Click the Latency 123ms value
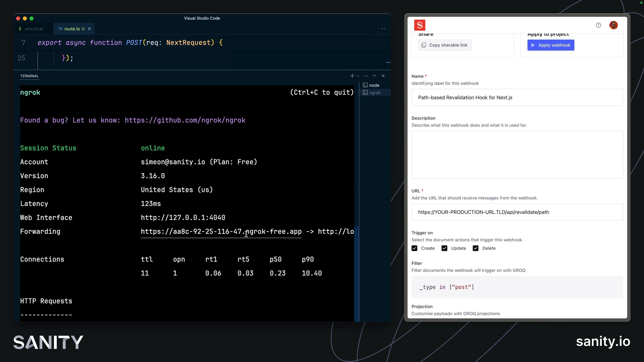644x362 pixels. pyautogui.click(x=151, y=204)
